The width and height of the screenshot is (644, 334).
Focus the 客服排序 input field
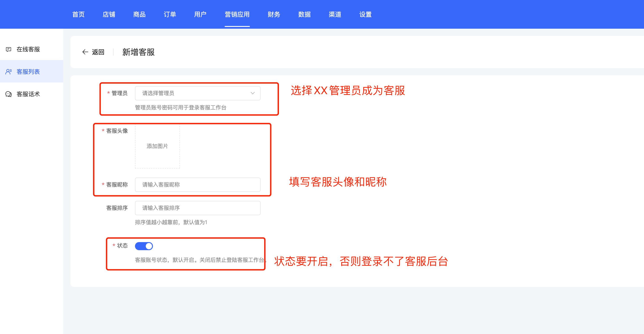pos(198,208)
